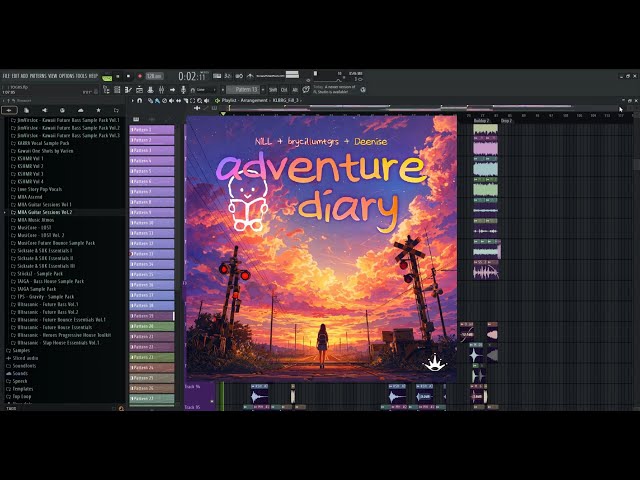
Task: Click the 128 tempo field
Action: coord(154,76)
